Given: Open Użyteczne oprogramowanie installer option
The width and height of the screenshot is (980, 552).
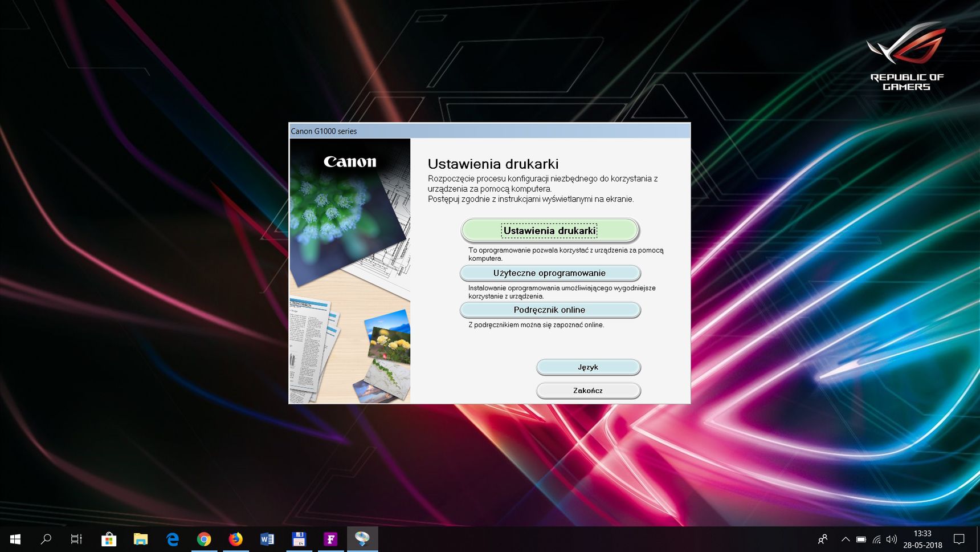Looking at the screenshot, I should click(x=550, y=273).
